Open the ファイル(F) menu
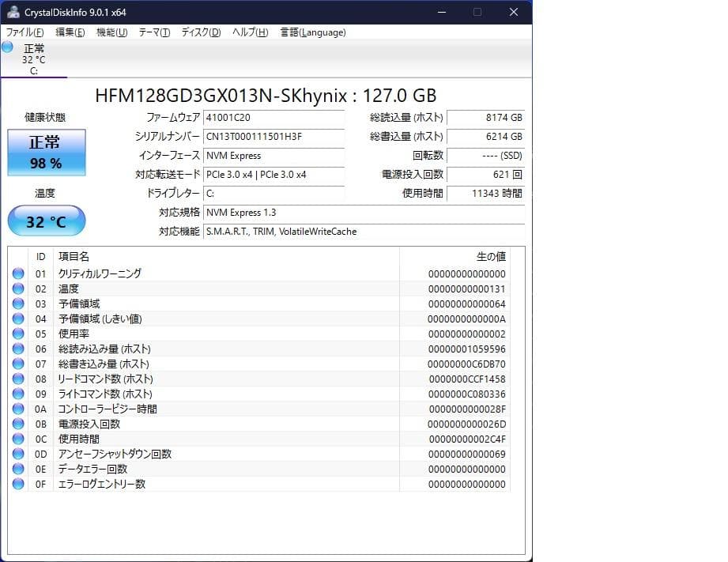Screen dimensions: 728x562 pyautogui.click(x=25, y=32)
